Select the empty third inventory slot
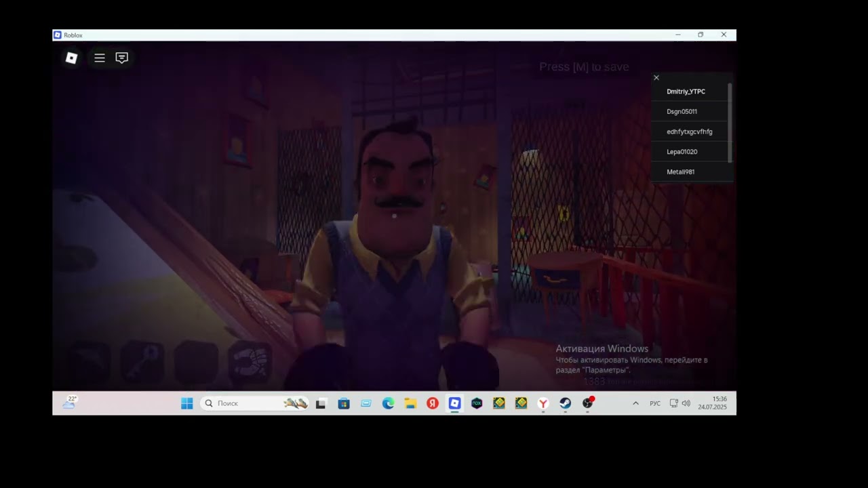This screenshot has height=488, width=868. click(x=196, y=363)
